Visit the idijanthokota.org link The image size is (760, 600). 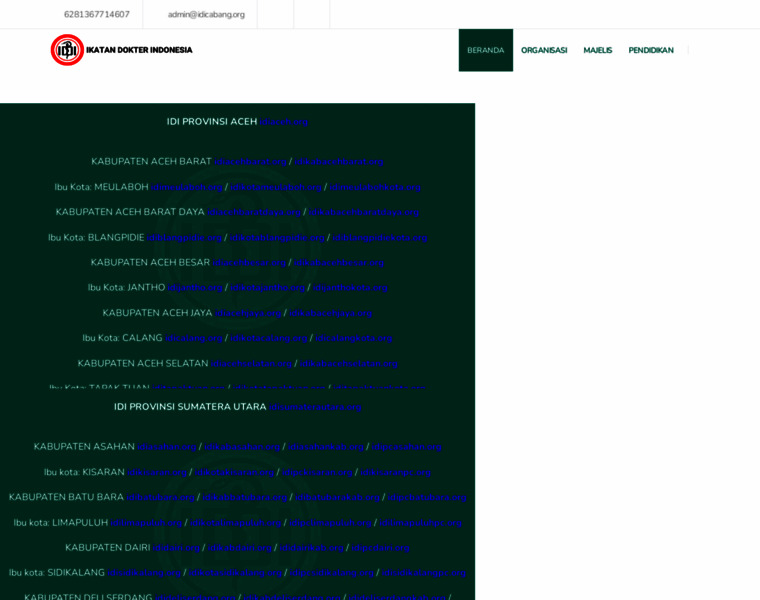coord(350,288)
